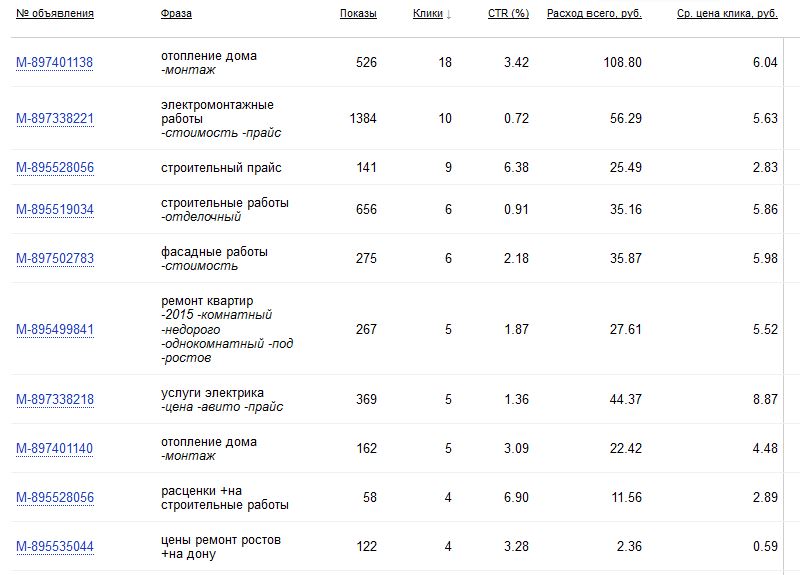Open ad link in строительный прайс row

point(55,167)
